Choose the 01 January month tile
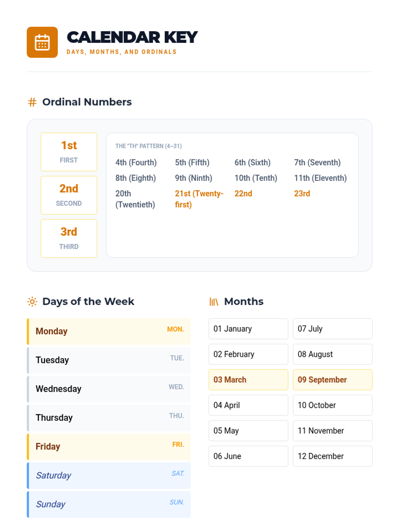Screen dimensions: 399x532 [248, 329]
